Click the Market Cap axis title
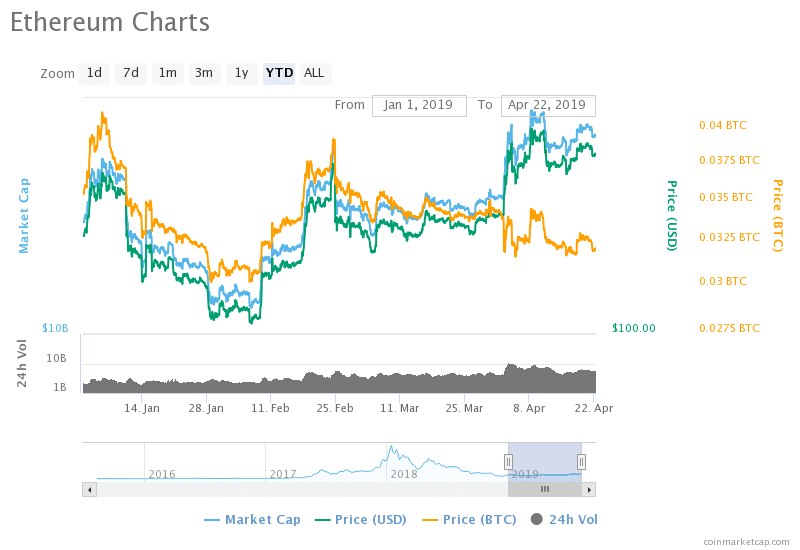This screenshot has width=800, height=550. pyautogui.click(x=23, y=216)
